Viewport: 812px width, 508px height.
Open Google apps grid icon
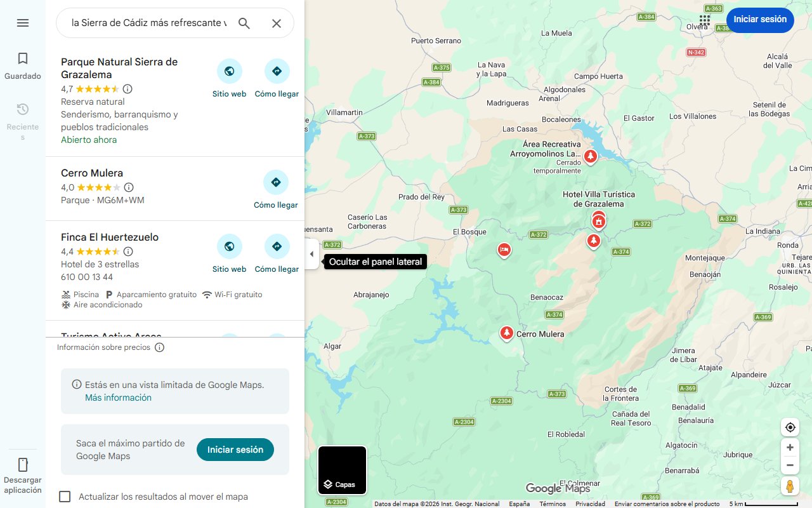[705, 20]
